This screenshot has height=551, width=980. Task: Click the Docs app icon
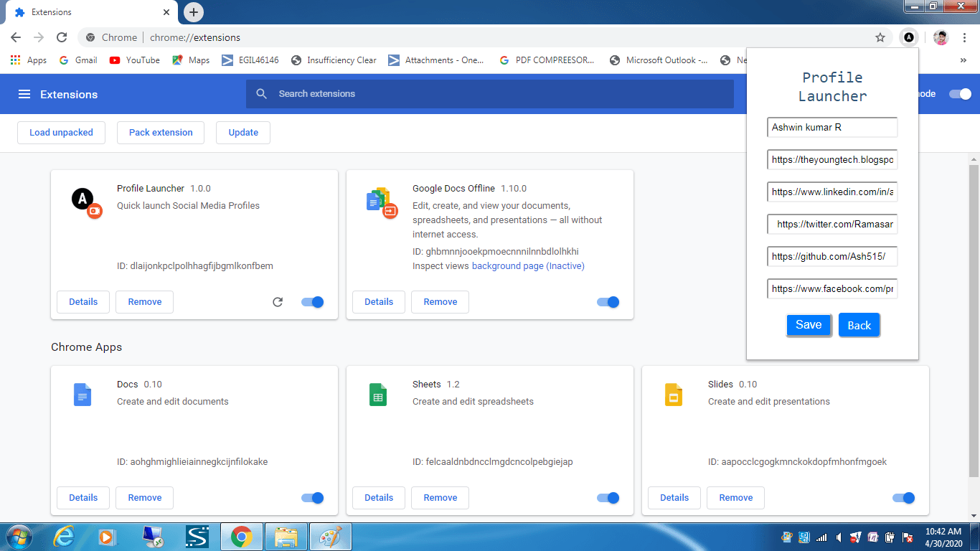tap(83, 395)
